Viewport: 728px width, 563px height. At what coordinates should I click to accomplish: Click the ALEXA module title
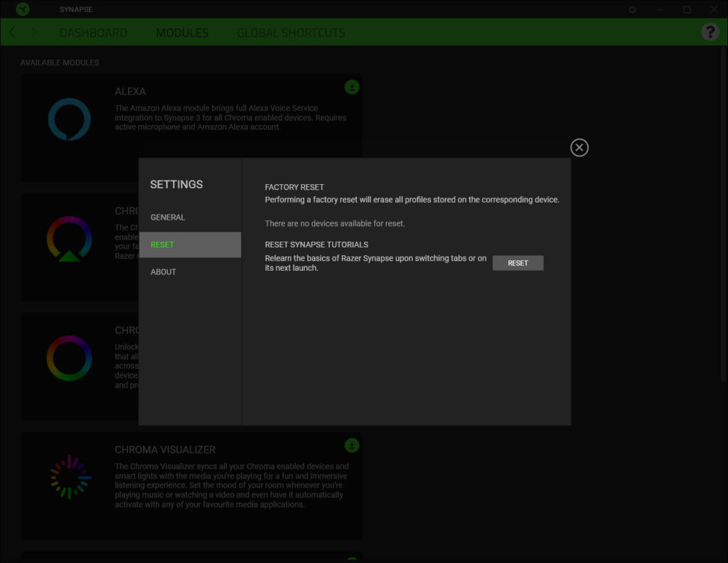coord(130,92)
